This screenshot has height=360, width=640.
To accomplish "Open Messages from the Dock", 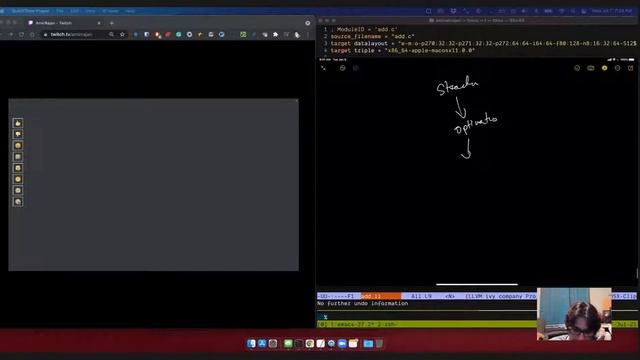I will click(288, 344).
